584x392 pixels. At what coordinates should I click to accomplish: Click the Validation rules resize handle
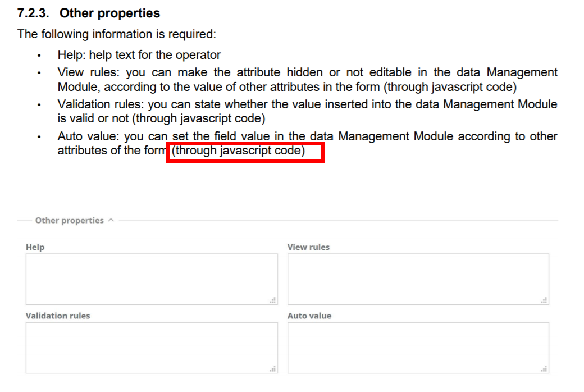coord(273,370)
